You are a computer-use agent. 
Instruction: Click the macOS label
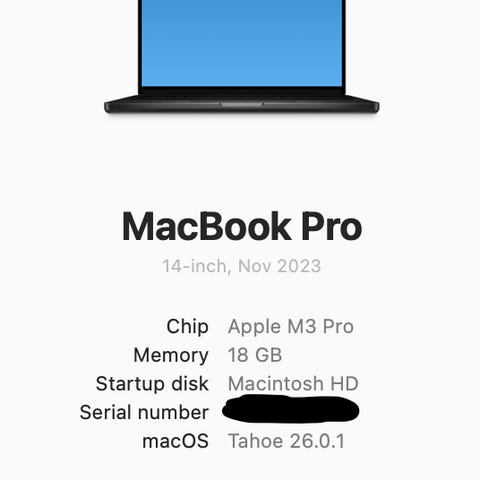[x=175, y=441]
